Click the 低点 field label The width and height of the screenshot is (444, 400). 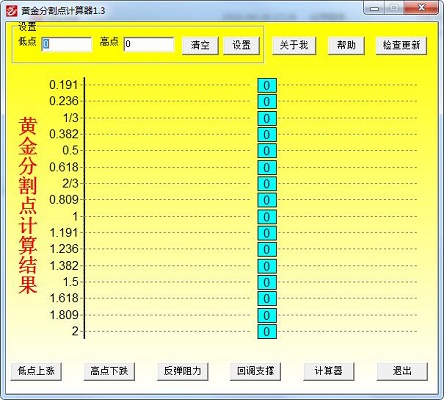click(27, 42)
